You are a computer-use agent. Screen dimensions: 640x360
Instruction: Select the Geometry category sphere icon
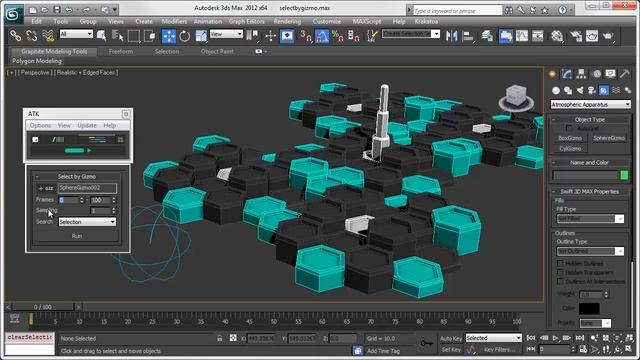556,90
